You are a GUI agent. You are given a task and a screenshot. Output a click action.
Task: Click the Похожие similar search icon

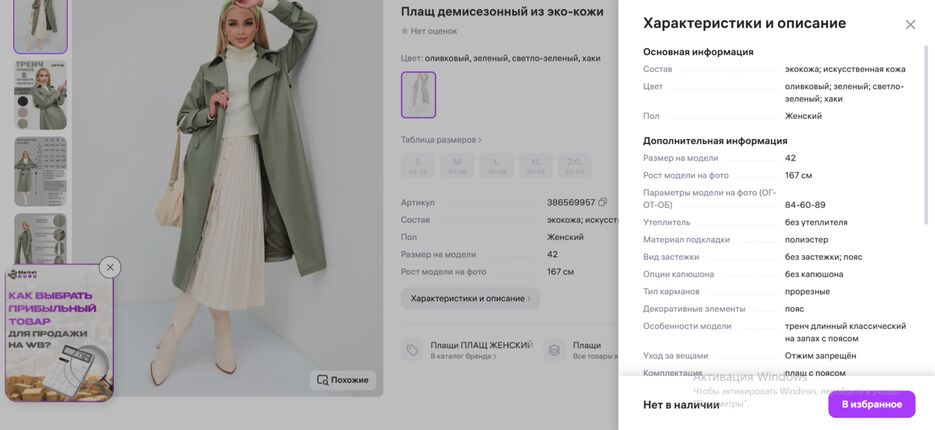point(323,380)
